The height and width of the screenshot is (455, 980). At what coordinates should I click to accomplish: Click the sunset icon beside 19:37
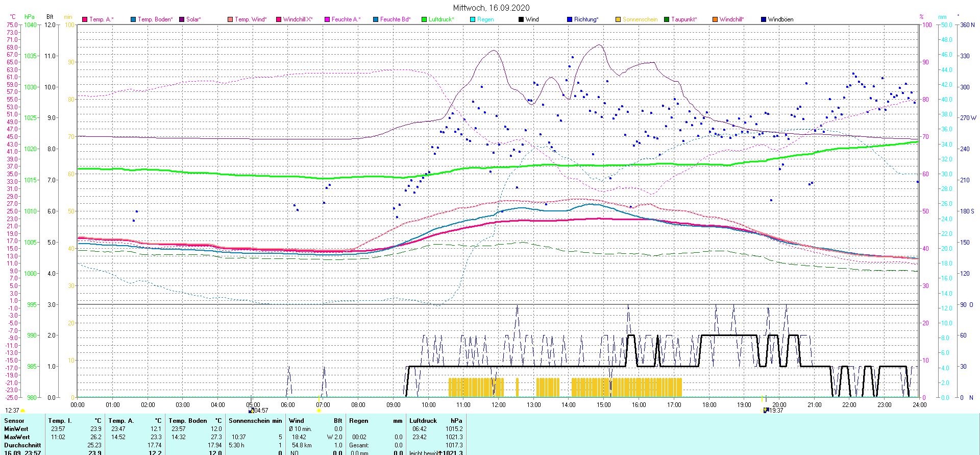coord(766,411)
